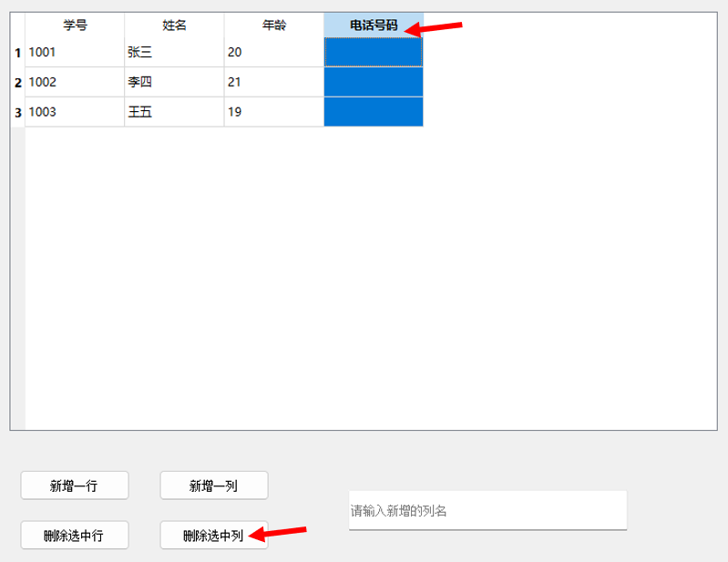Select row header 2
This screenshot has width=728, height=562.
[17, 82]
